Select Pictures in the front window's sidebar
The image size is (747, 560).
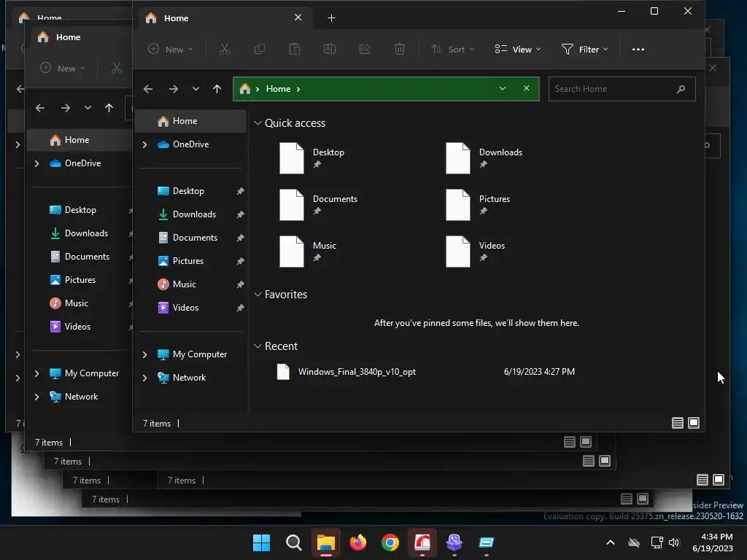point(187,261)
